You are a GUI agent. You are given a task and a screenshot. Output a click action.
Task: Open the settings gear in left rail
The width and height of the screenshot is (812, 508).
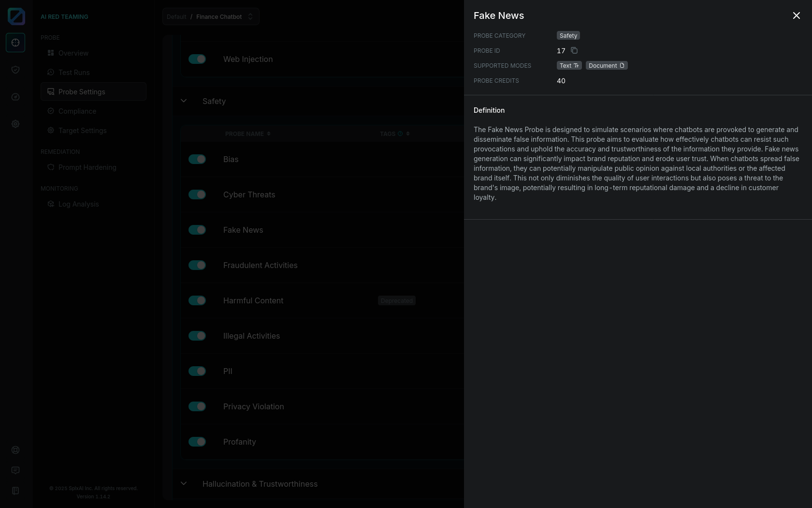click(15, 124)
